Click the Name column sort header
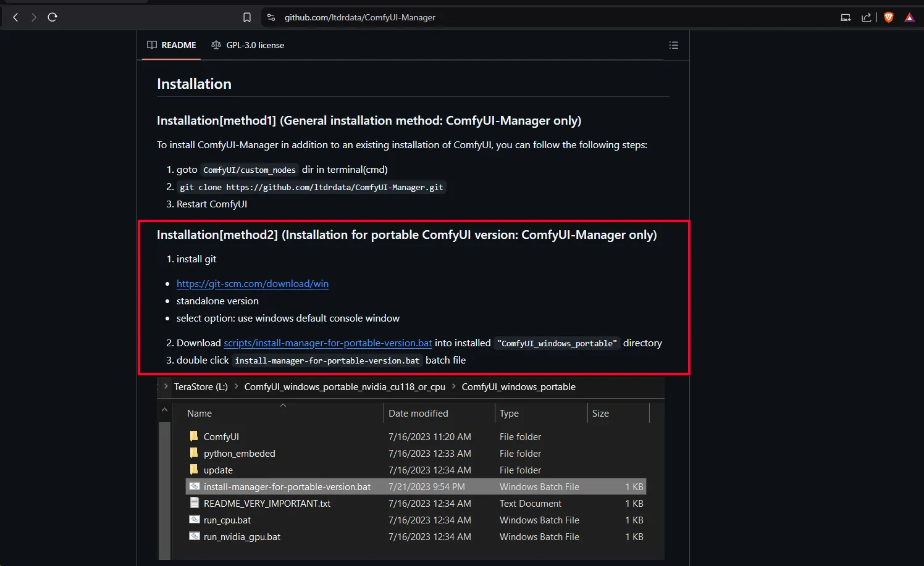This screenshot has height=566, width=924. click(199, 414)
